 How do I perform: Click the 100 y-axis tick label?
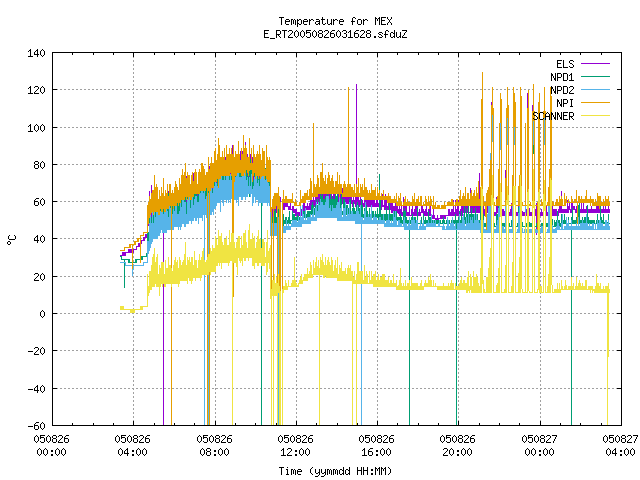point(36,128)
